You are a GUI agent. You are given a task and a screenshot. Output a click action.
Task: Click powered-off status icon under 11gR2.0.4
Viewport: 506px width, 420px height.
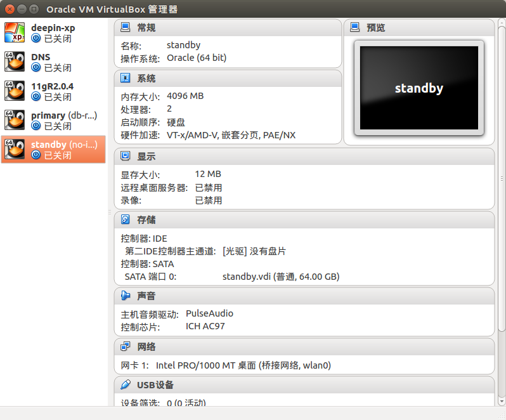[x=36, y=96]
